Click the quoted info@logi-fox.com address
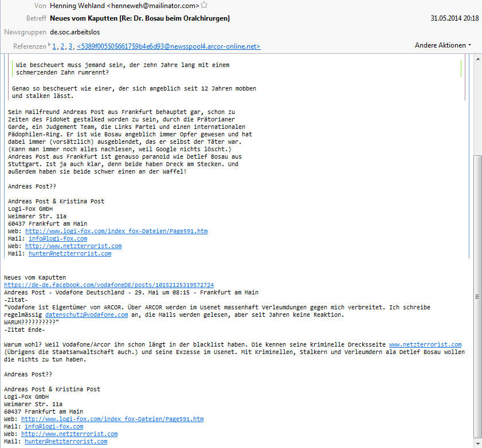 coord(58,238)
